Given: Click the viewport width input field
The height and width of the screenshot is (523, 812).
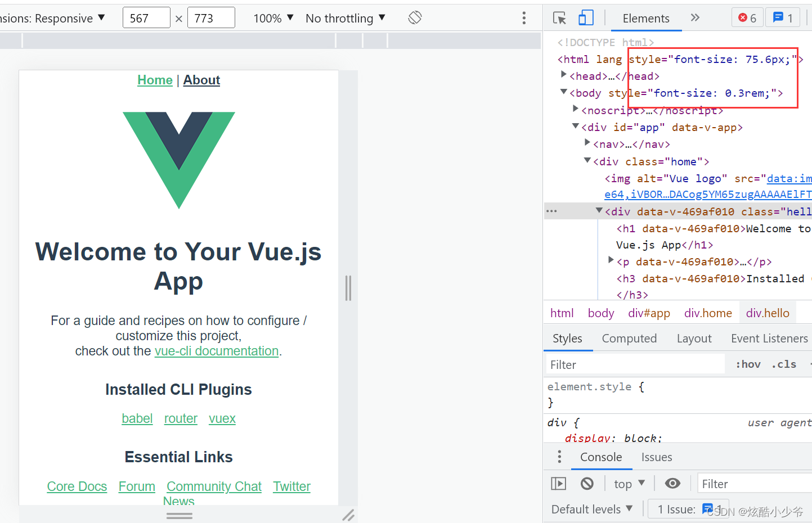Looking at the screenshot, I should (146, 18).
